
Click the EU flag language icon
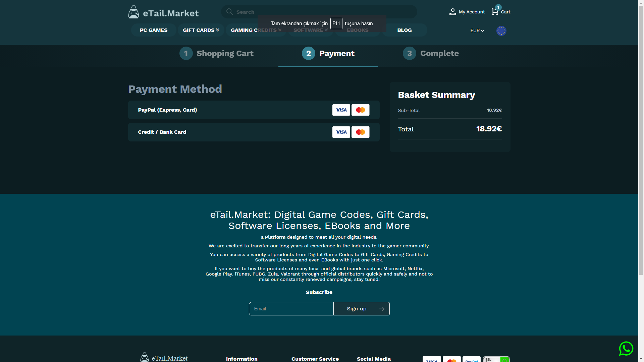501,31
